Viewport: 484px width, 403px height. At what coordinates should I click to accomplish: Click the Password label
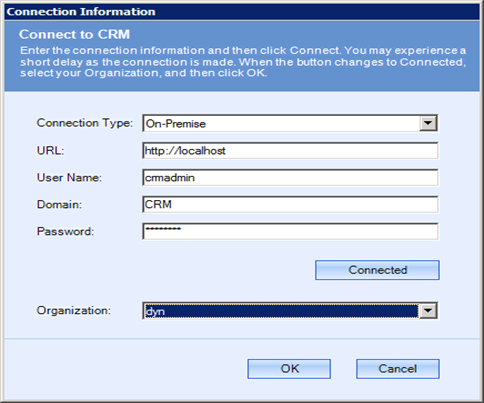[66, 231]
